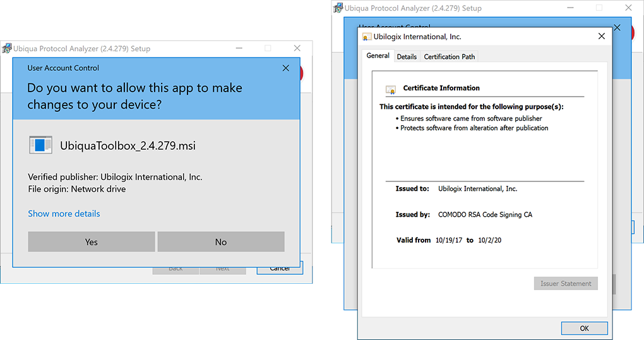Click Yes in the User Account Control prompt
Image resolution: width=644 pixels, height=340 pixels.
pyautogui.click(x=91, y=242)
